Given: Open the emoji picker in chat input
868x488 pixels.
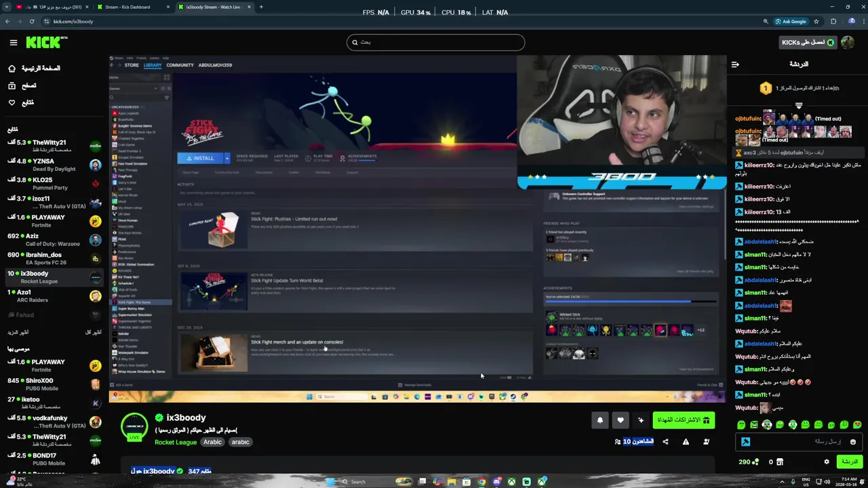Looking at the screenshot, I should click(852, 442).
